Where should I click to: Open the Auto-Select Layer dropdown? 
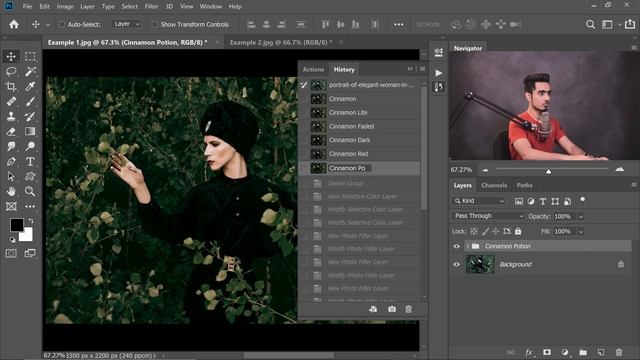tap(127, 24)
